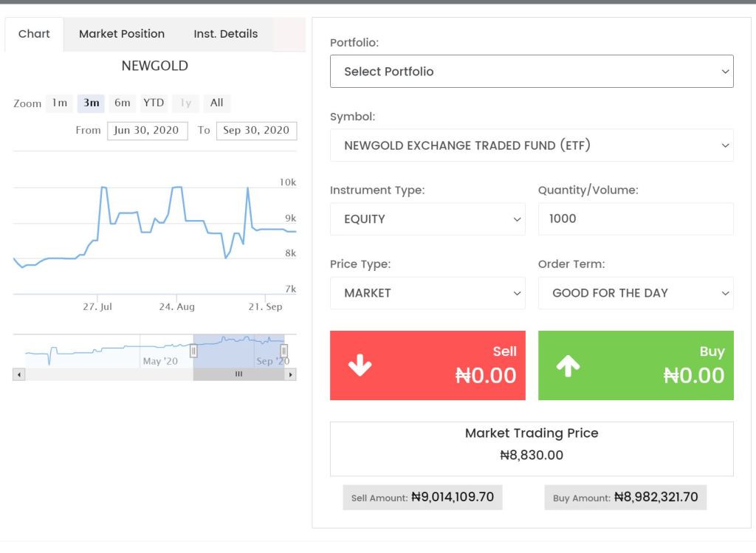The width and height of the screenshot is (756, 553).
Task: Click left handle of chart range navigator
Action: 193,351
